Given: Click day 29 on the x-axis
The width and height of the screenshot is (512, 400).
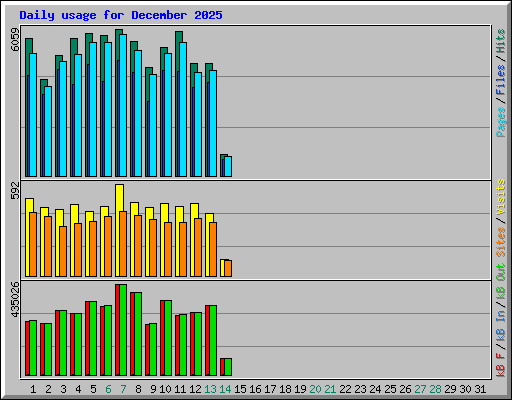Looking at the screenshot, I should coord(450,389).
